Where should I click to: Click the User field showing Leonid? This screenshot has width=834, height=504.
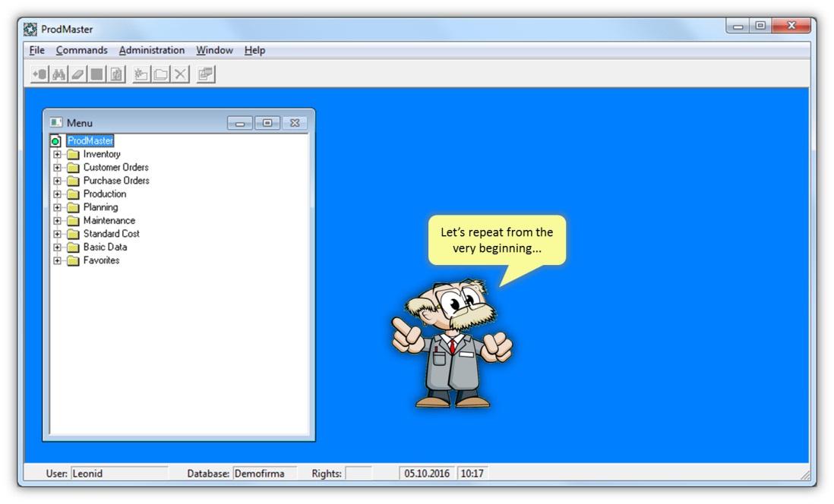[119, 473]
